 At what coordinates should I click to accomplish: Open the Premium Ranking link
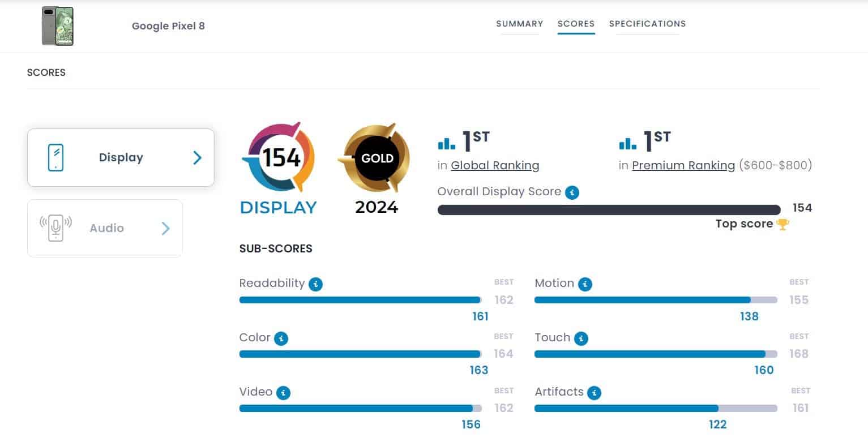point(683,165)
